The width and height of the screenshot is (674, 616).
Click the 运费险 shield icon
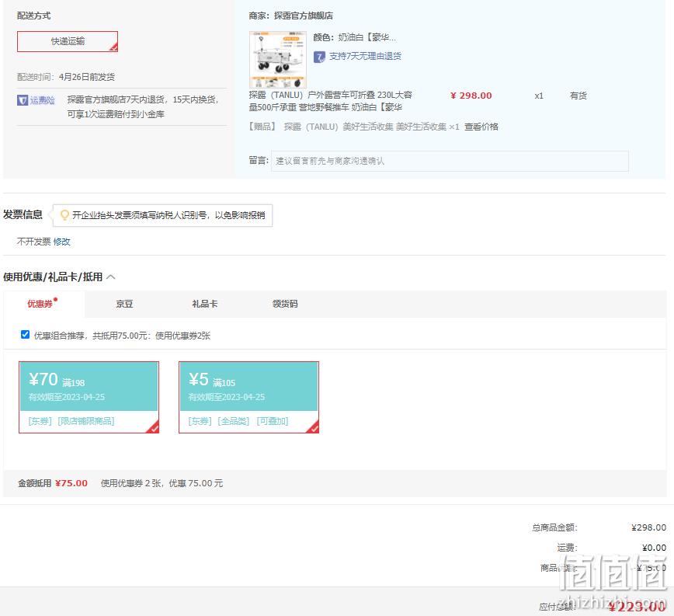(23, 100)
